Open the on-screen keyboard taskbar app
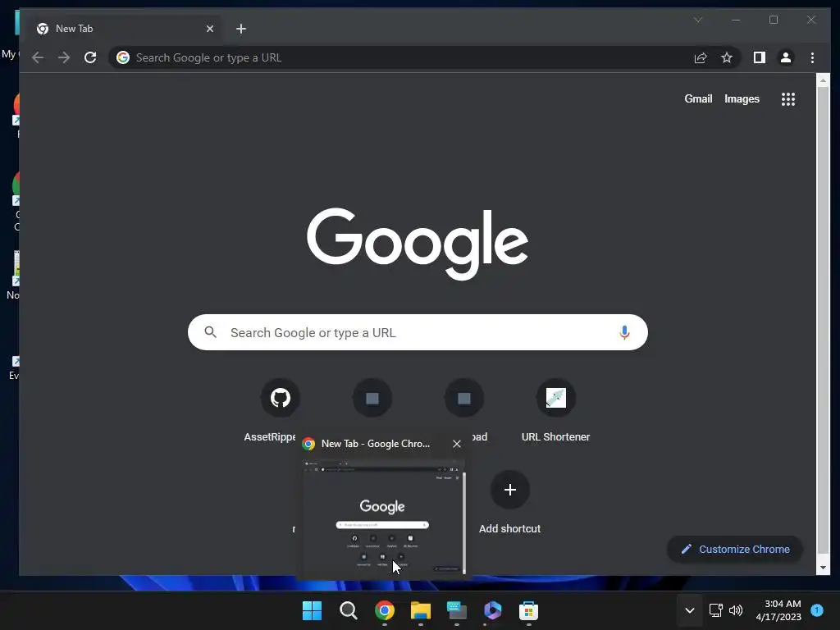The height and width of the screenshot is (630, 840). (456, 610)
